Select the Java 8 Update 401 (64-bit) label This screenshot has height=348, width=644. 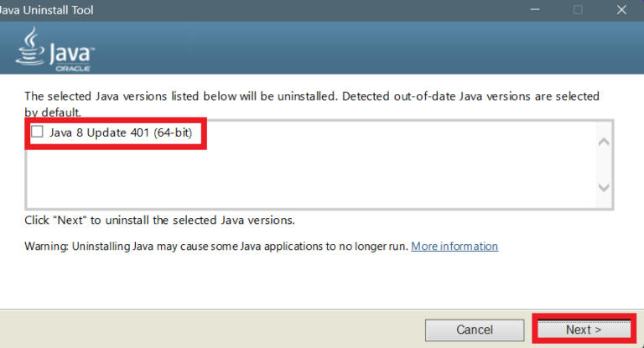pyautogui.click(x=121, y=132)
